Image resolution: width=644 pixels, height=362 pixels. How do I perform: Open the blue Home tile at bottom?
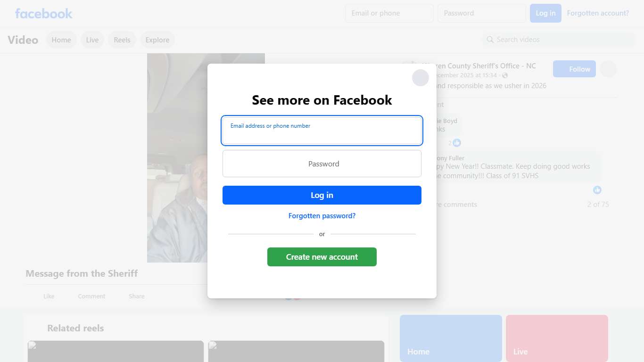coord(451,338)
